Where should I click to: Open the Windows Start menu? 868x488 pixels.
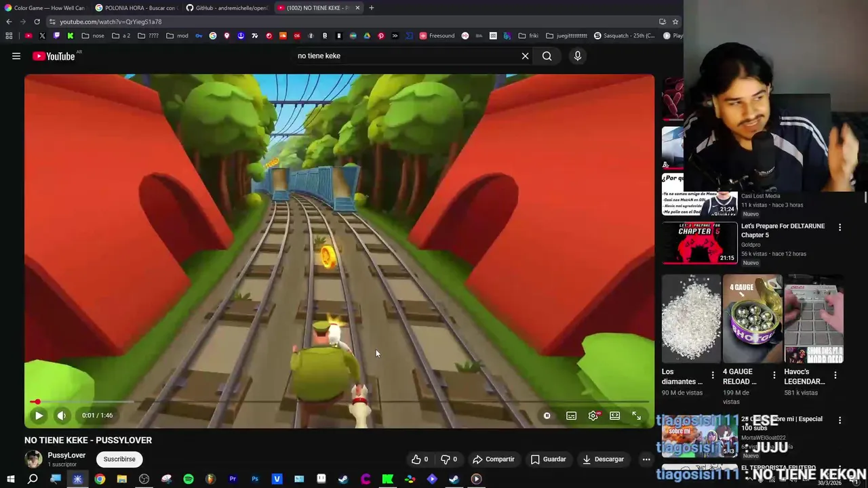[11, 479]
